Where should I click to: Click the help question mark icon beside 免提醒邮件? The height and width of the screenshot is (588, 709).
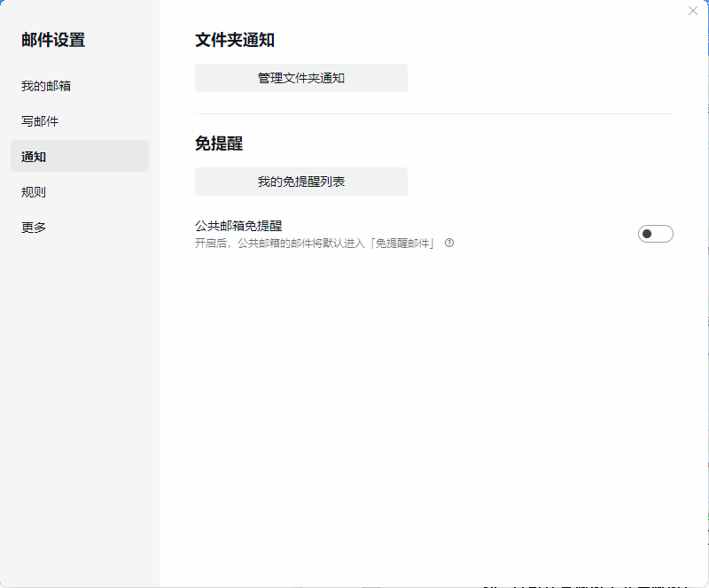point(449,243)
